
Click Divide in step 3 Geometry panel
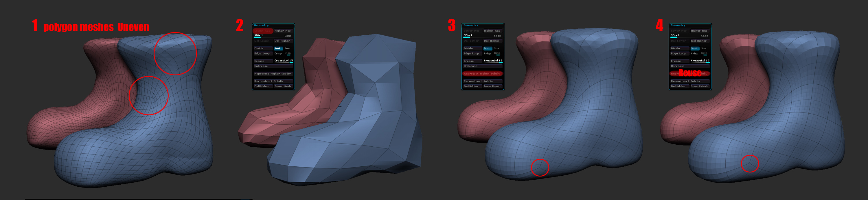point(473,49)
